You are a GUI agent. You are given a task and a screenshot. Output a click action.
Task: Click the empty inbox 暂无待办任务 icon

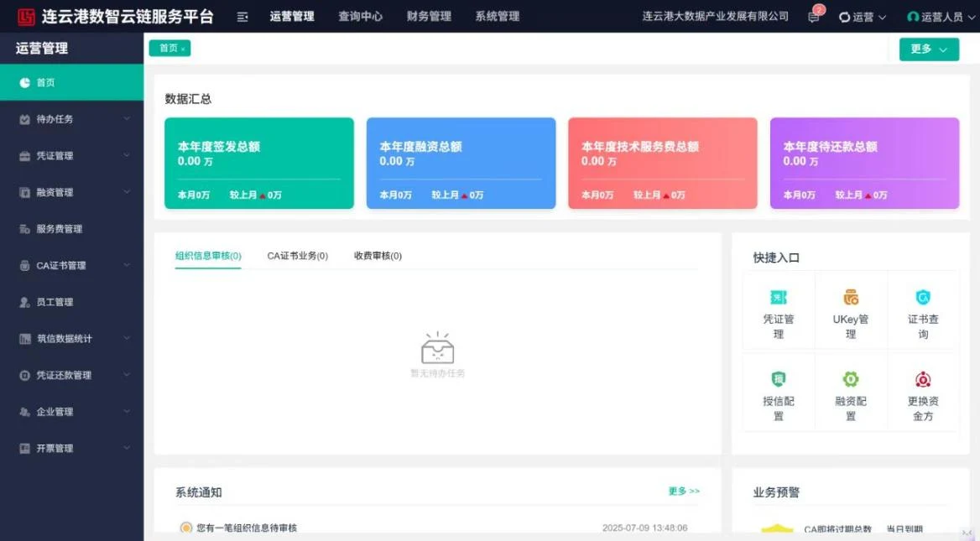(437, 348)
